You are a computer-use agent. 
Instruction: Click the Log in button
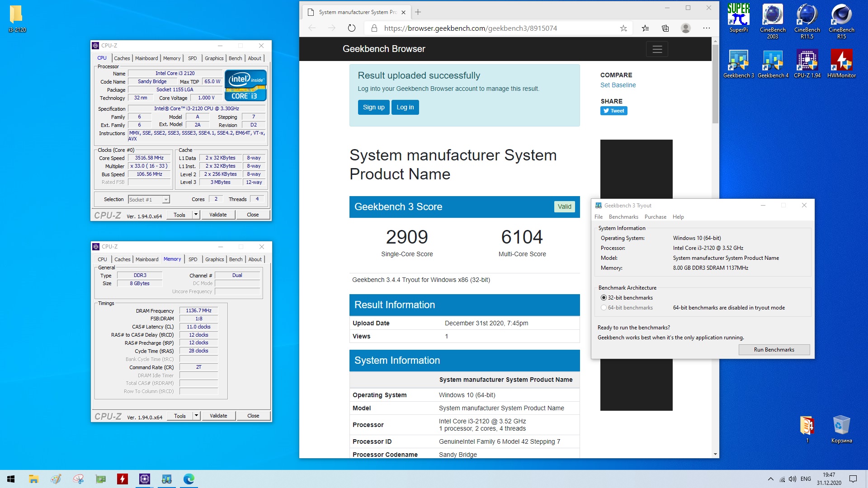tap(405, 107)
